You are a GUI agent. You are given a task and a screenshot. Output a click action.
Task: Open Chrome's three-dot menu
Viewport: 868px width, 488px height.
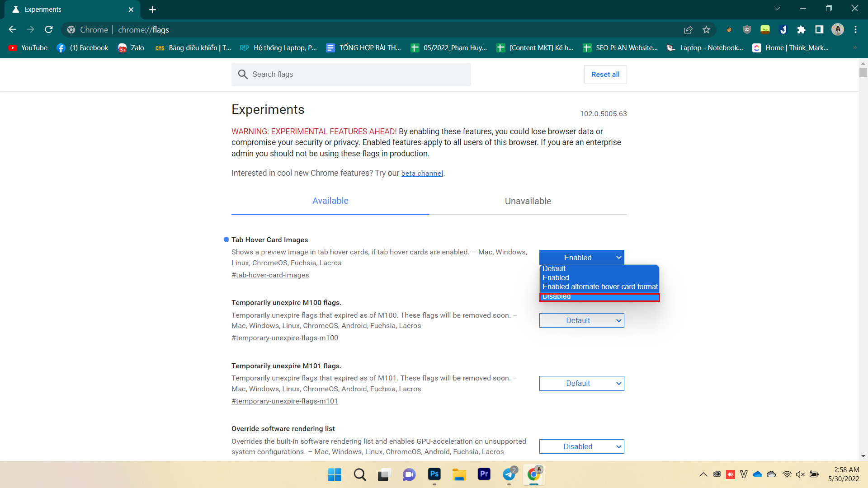click(855, 30)
